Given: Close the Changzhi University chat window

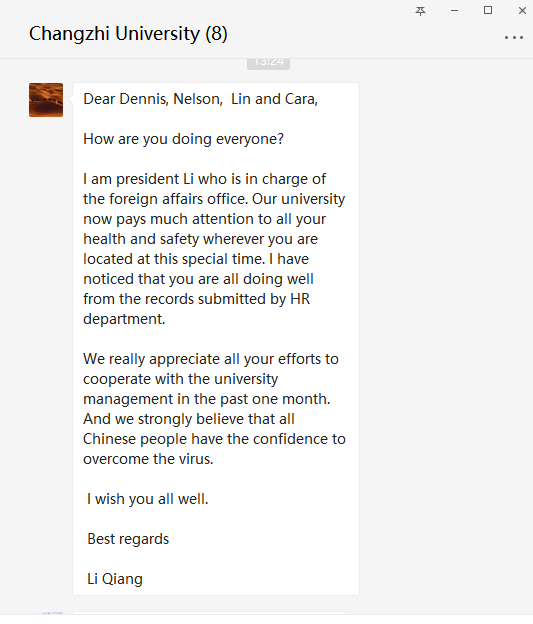Looking at the screenshot, I should click(x=522, y=11).
